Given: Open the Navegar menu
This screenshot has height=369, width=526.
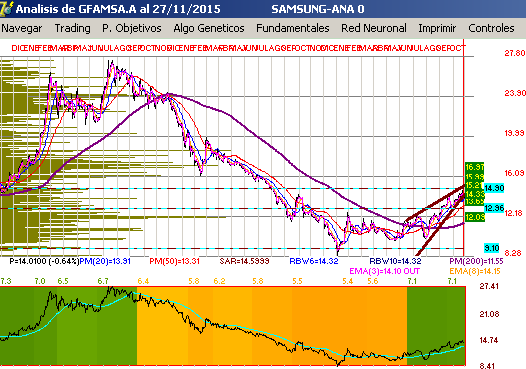Looking at the screenshot, I should tap(22, 28).
